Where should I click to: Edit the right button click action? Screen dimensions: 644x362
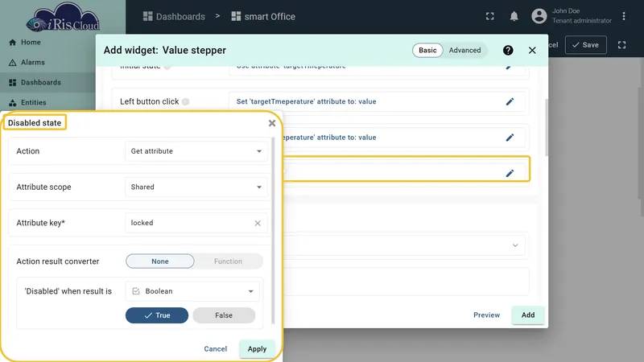[x=510, y=138]
